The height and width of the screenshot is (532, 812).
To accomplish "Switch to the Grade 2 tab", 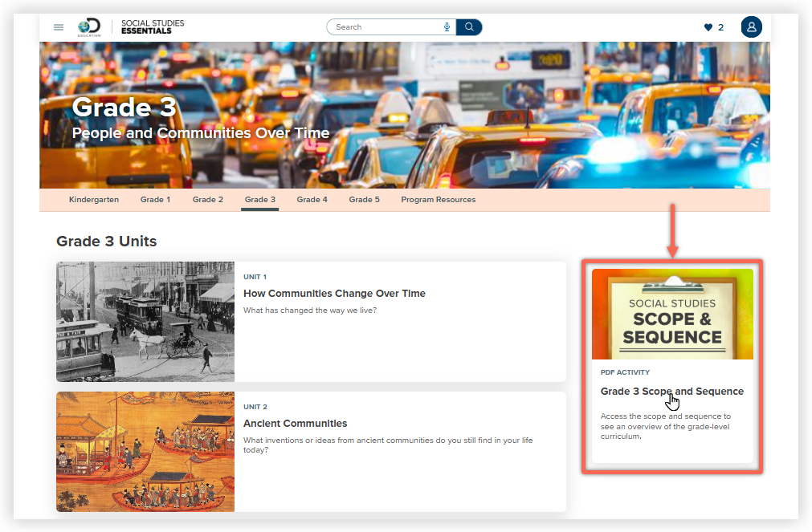I will click(x=208, y=199).
